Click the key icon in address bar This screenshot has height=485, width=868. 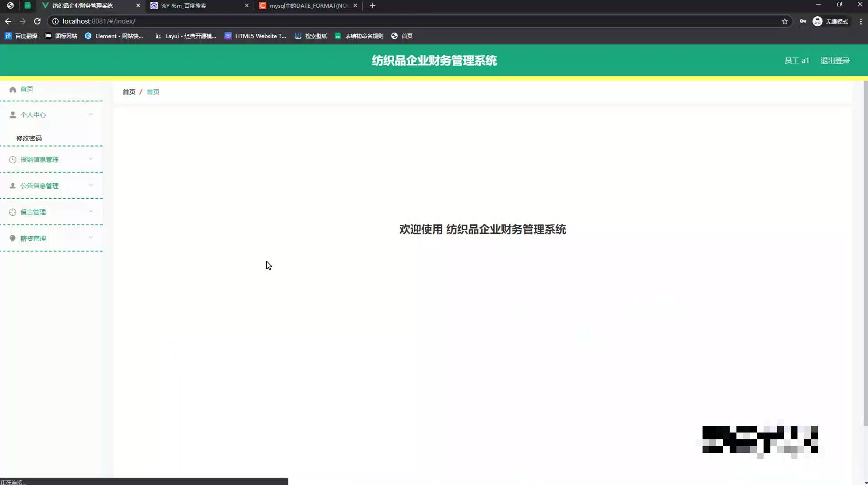803,21
